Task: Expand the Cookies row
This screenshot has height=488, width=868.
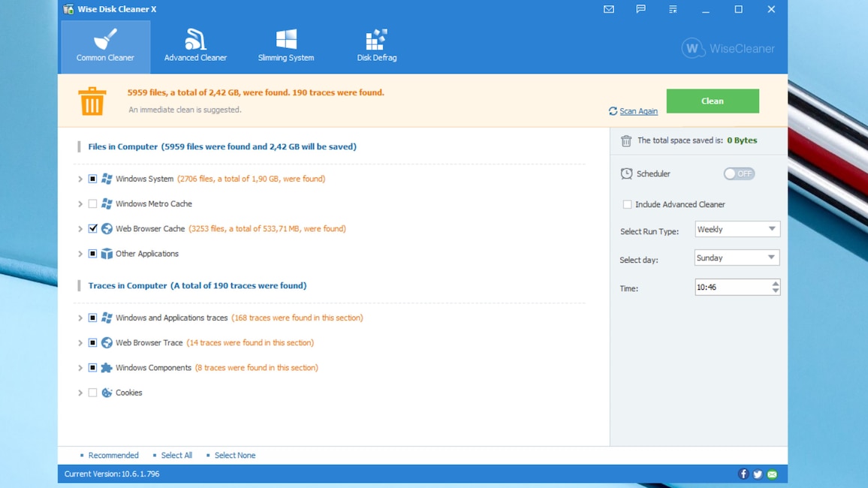Action: tap(80, 393)
